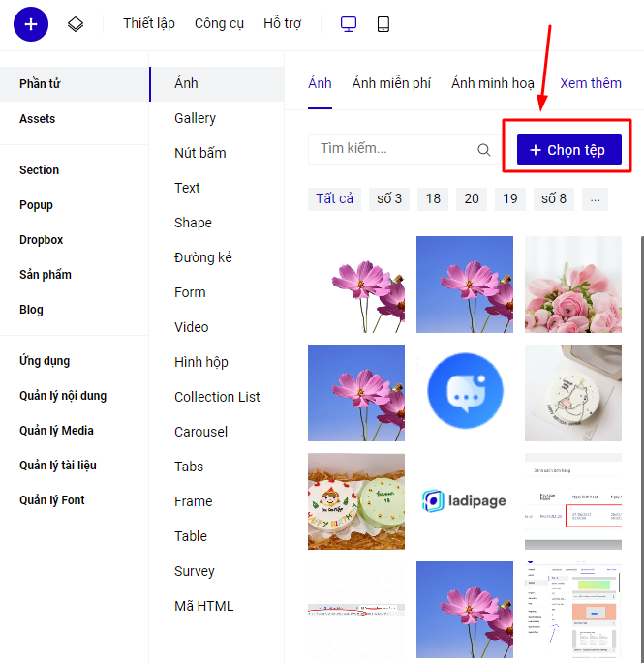Filter images by the số 3 tag
Viewport: 644px width, 663px height.
pyautogui.click(x=389, y=199)
